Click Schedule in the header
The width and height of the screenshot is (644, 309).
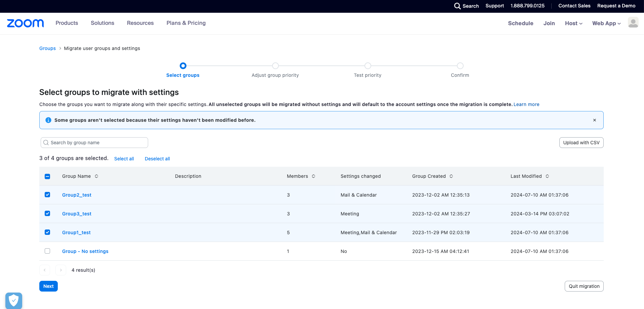pos(521,23)
